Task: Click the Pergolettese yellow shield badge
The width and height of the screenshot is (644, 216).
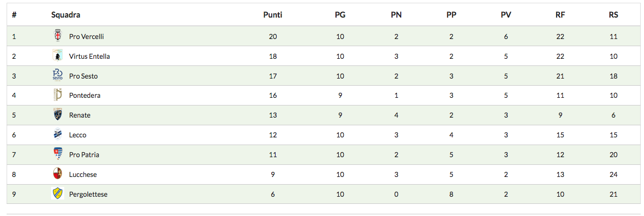Action: (58, 193)
